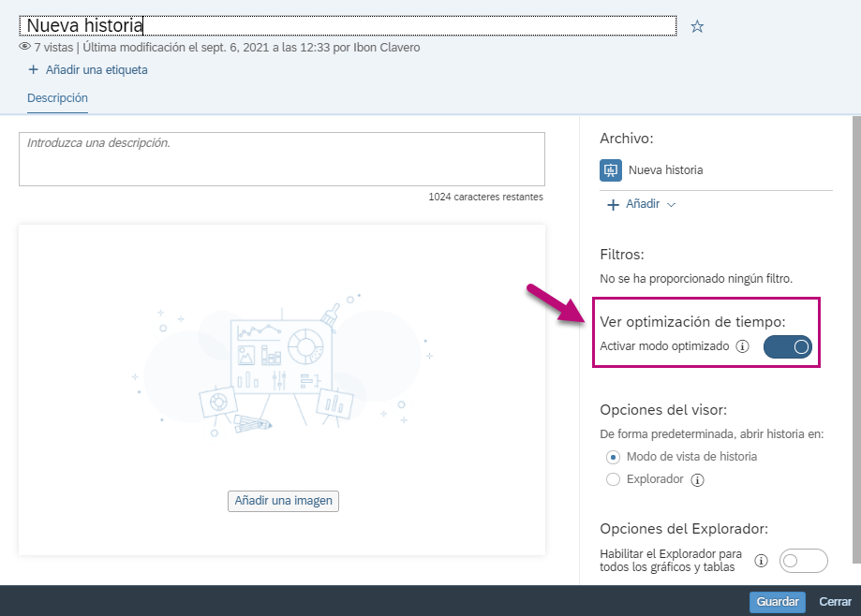
Task: Click the Introduzca una descripción text area
Action: pos(282,159)
